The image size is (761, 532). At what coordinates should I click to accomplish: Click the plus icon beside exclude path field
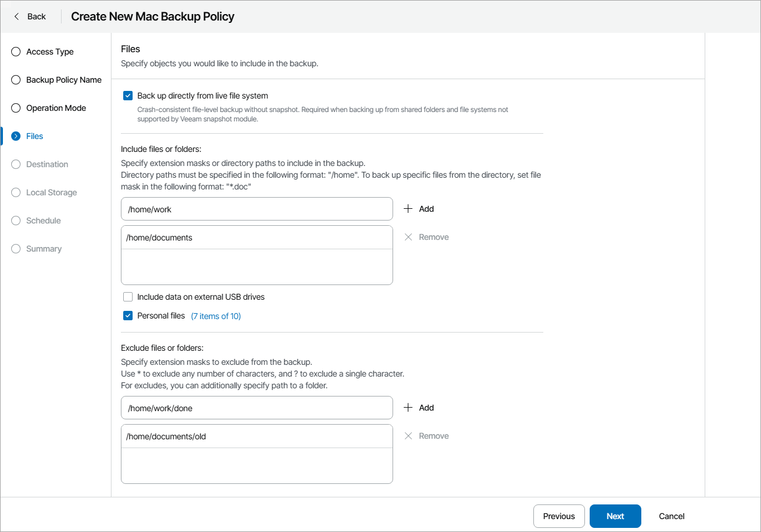[408, 408]
